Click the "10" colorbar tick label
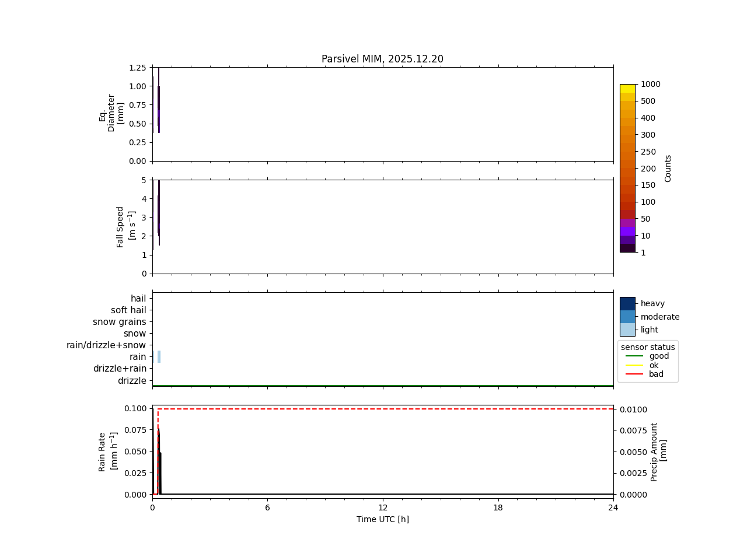 [x=645, y=236]
